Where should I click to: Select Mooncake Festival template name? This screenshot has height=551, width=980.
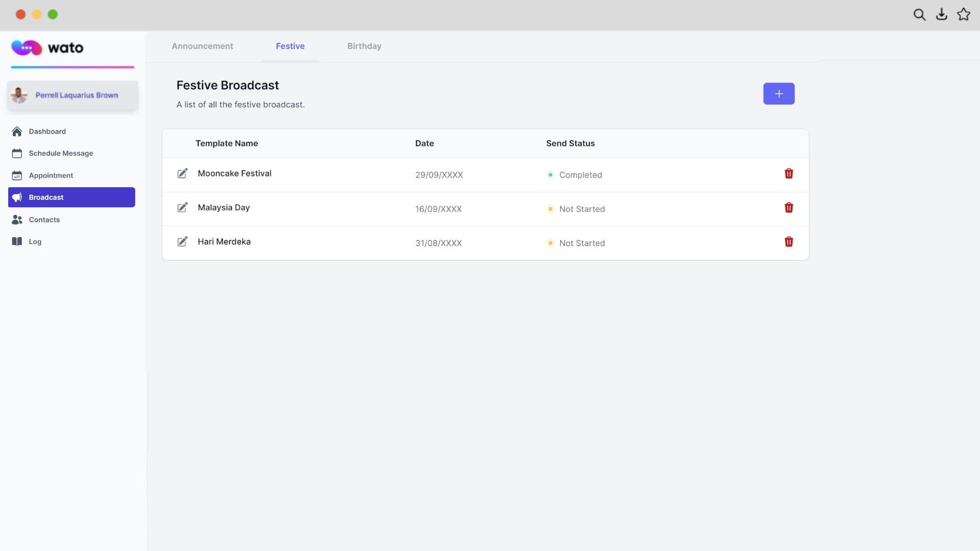(x=234, y=173)
